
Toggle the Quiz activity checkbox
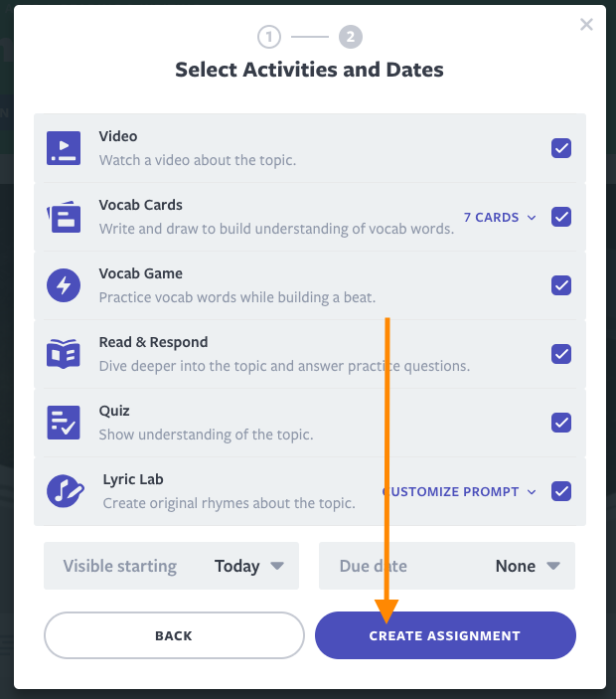tap(561, 423)
